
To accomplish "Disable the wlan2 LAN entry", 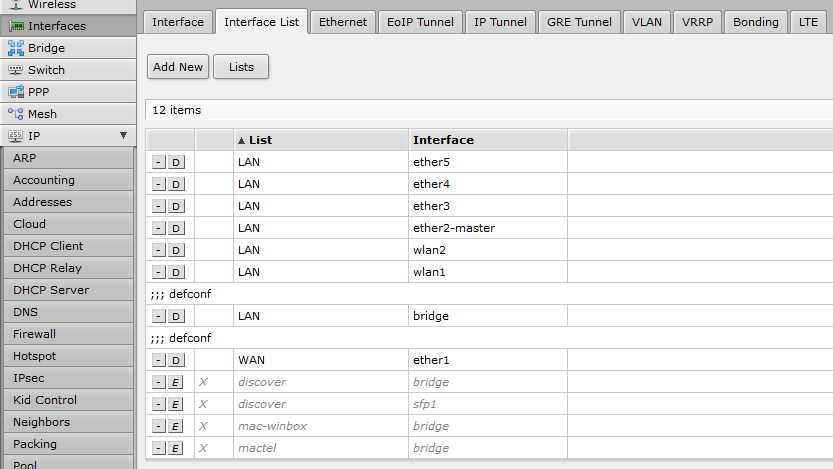I will [x=176, y=250].
